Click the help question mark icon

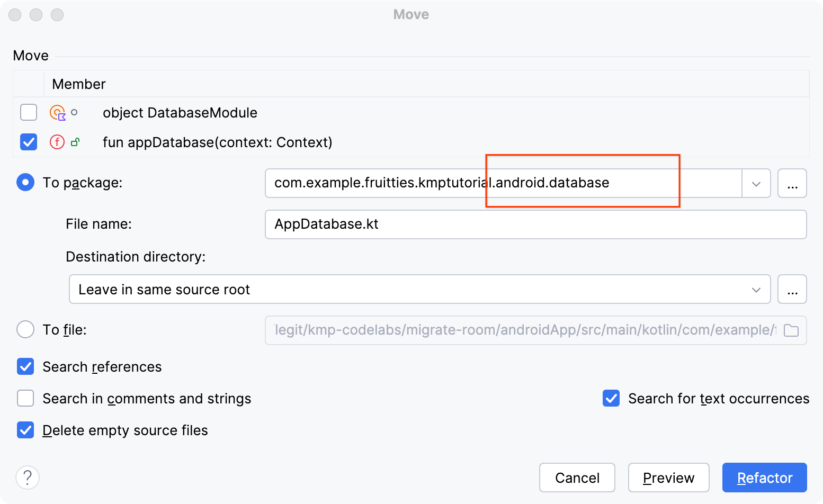pos(28,478)
